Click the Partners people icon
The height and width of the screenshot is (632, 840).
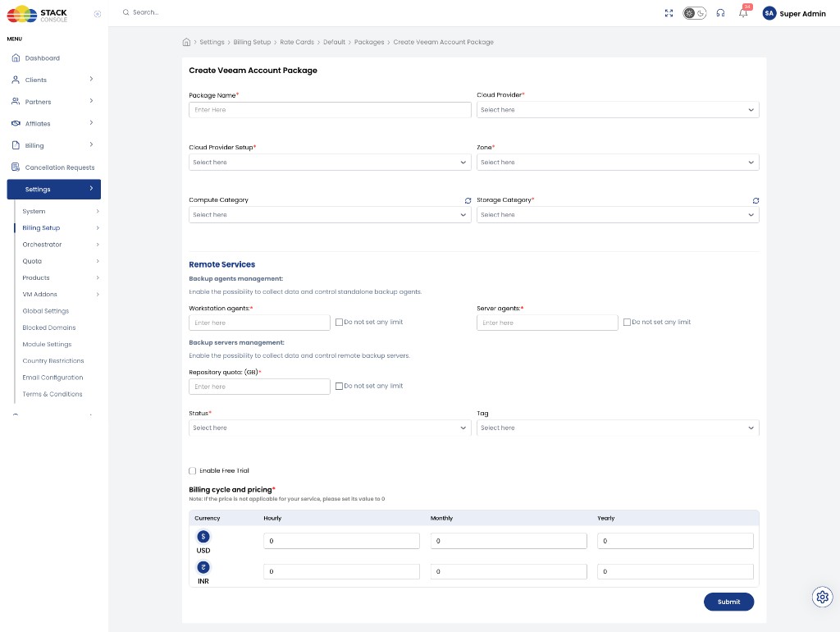16,101
